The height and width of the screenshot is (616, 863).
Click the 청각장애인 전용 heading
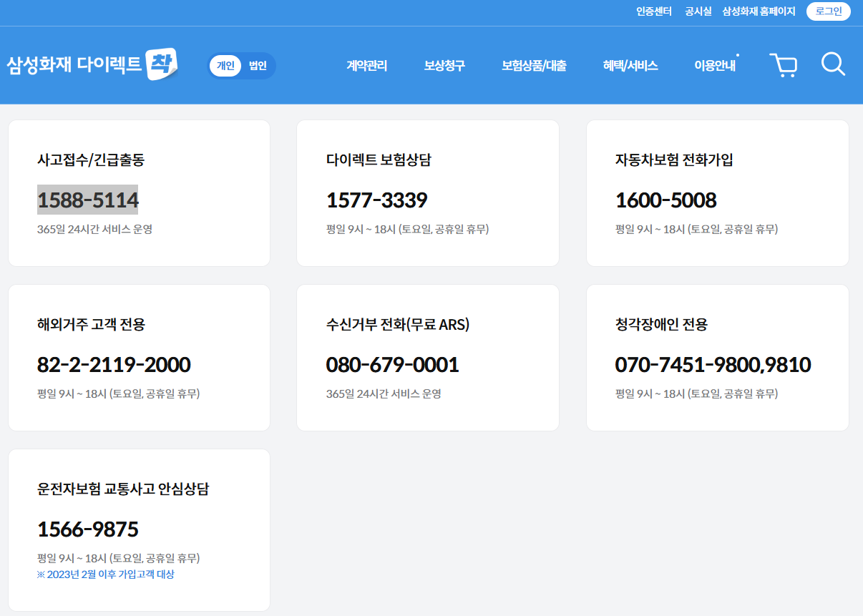tap(662, 325)
